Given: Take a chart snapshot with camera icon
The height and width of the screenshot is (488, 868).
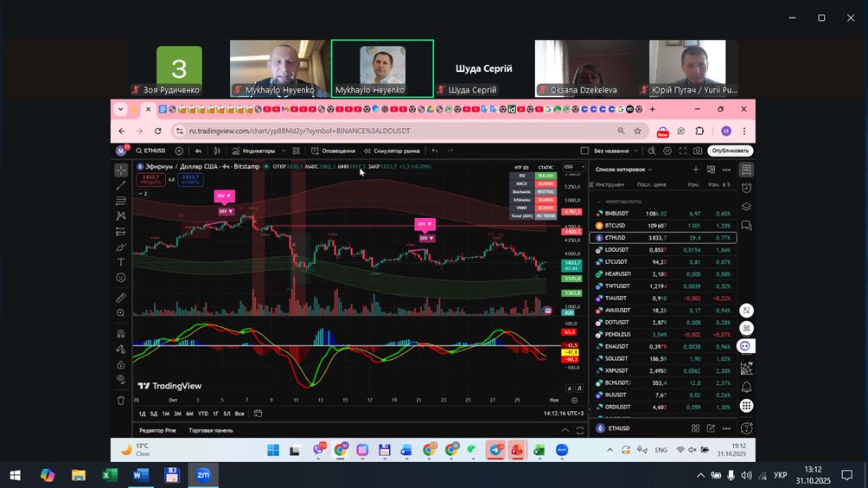Looking at the screenshot, I should tap(697, 151).
